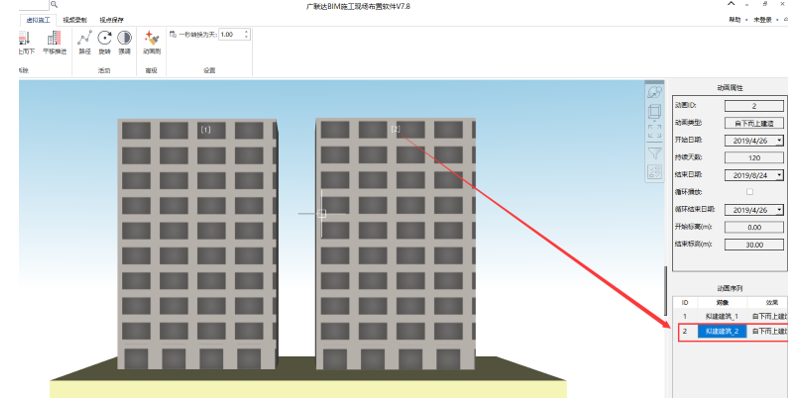
Task: Click the 动画ID field showing 2
Action: coord(754,106)
